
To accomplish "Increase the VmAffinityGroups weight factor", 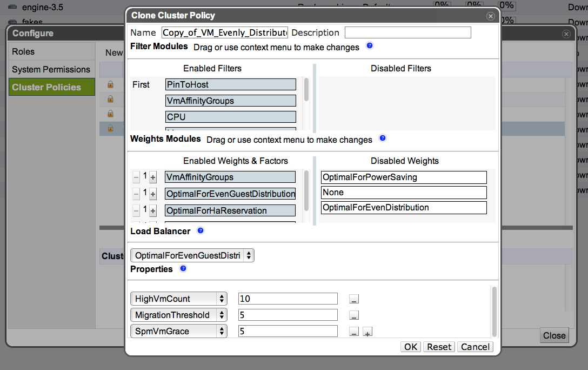I will click(153, 177).
